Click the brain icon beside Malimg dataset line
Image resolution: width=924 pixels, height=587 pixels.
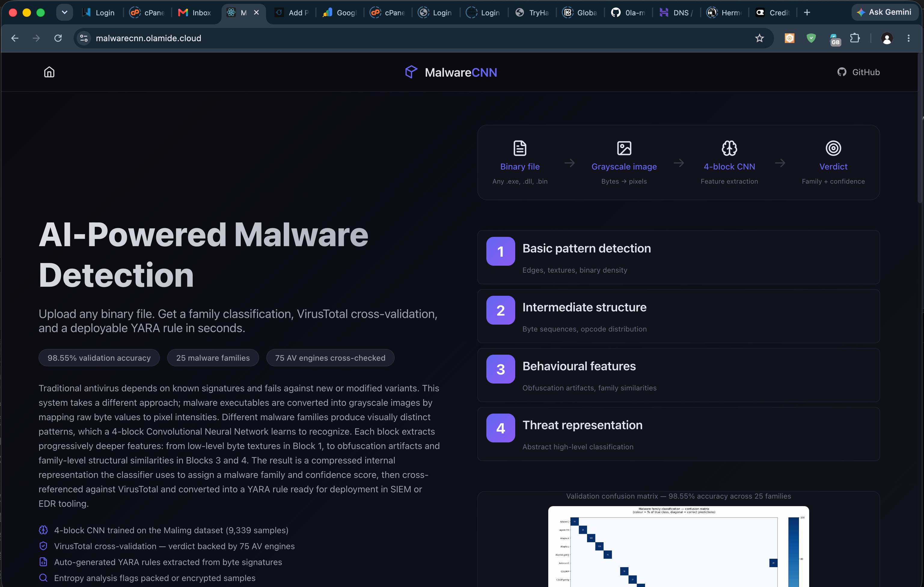[43, 530]
